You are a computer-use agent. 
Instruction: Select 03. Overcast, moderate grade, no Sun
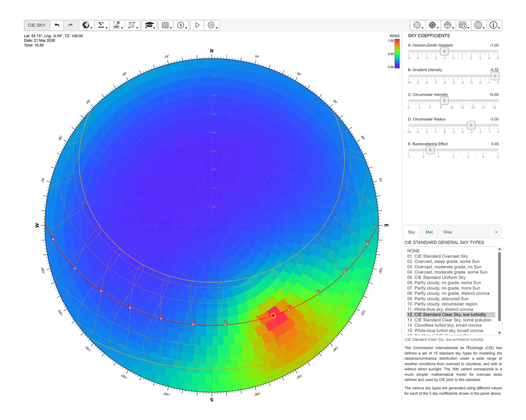(x=451, y=267)
